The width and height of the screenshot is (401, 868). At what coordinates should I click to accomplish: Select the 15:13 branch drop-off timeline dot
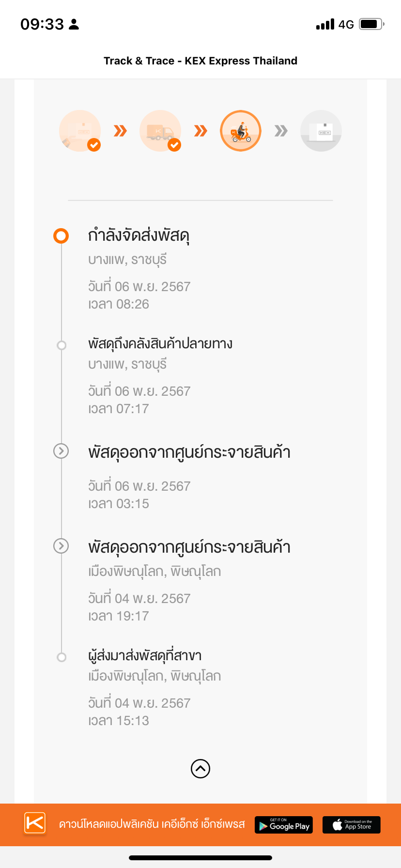62,657
